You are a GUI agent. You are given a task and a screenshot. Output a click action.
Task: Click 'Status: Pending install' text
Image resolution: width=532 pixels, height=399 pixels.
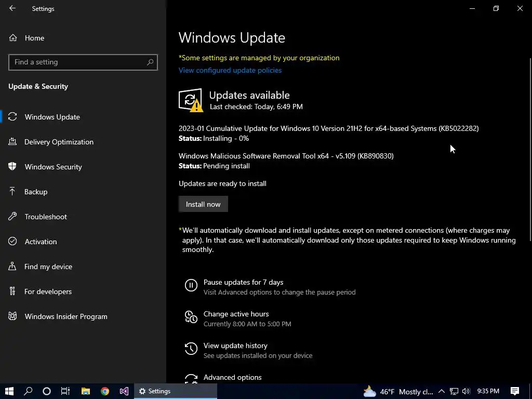coord(214,166)
